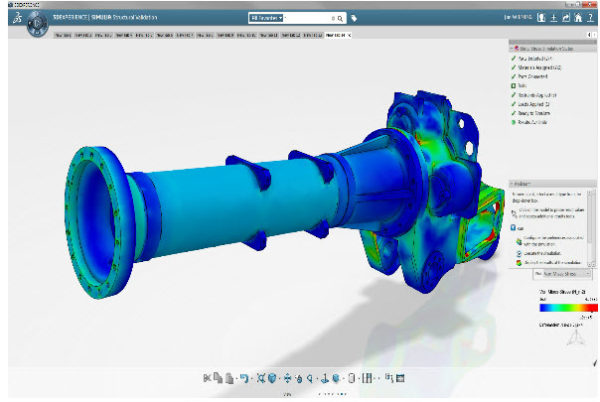Image resolution: width=600 pixels, height=402 pixels.
Task: Click the Copy icon in bottom toolbar
Action: (x=218, y=378)
